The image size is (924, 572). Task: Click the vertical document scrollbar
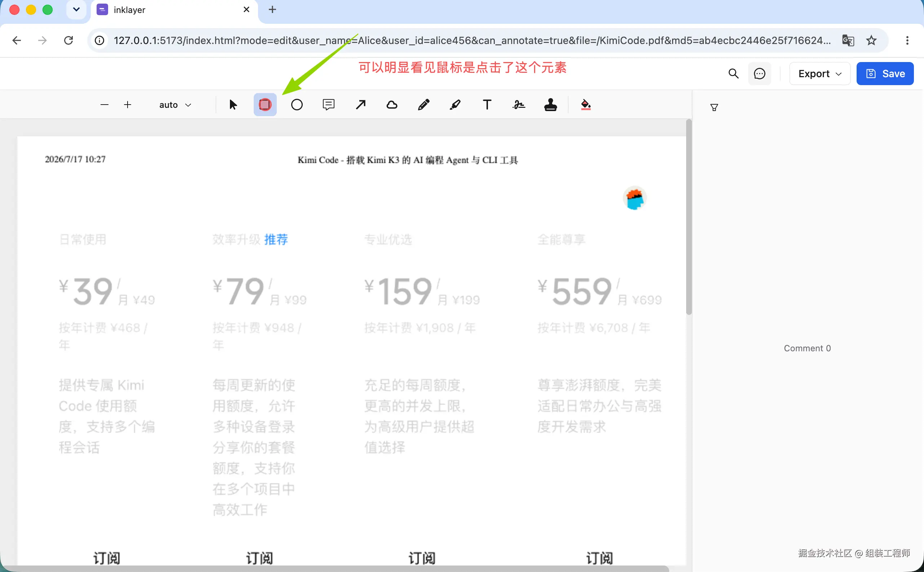coord(689,217)
